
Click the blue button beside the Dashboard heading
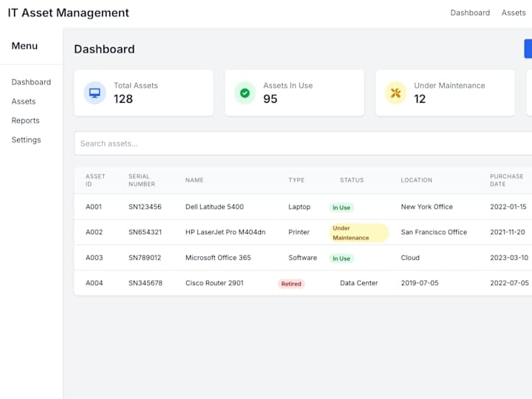coord(528,49)
